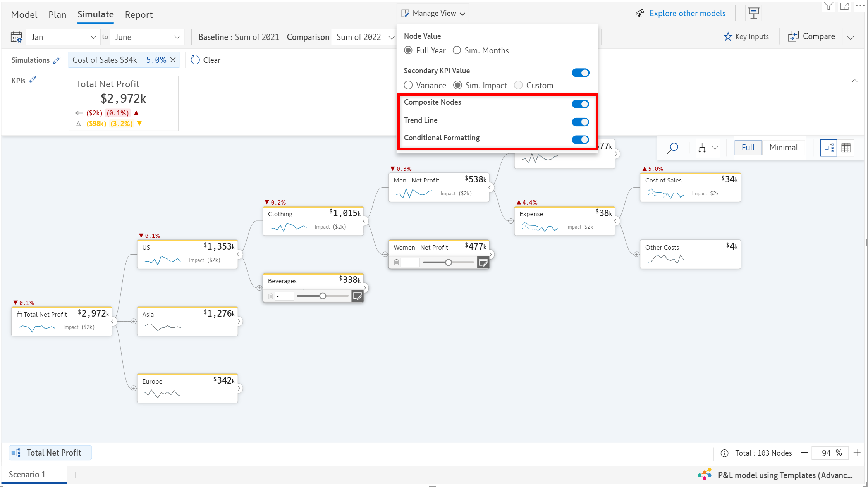Turn off the Composite Nodes toggle

(x=580, y=104)
